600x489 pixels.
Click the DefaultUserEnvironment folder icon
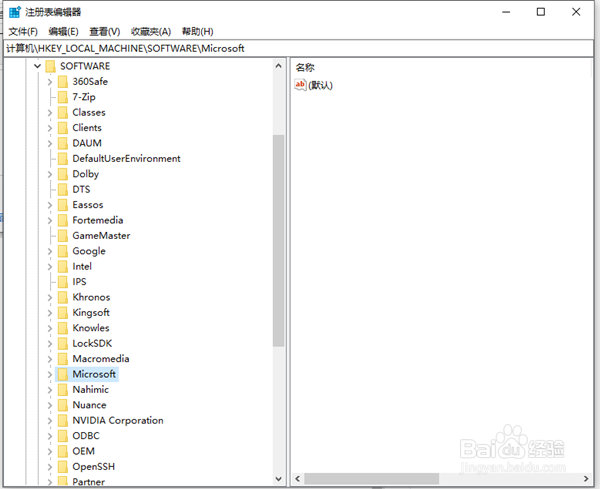point(63,159)
